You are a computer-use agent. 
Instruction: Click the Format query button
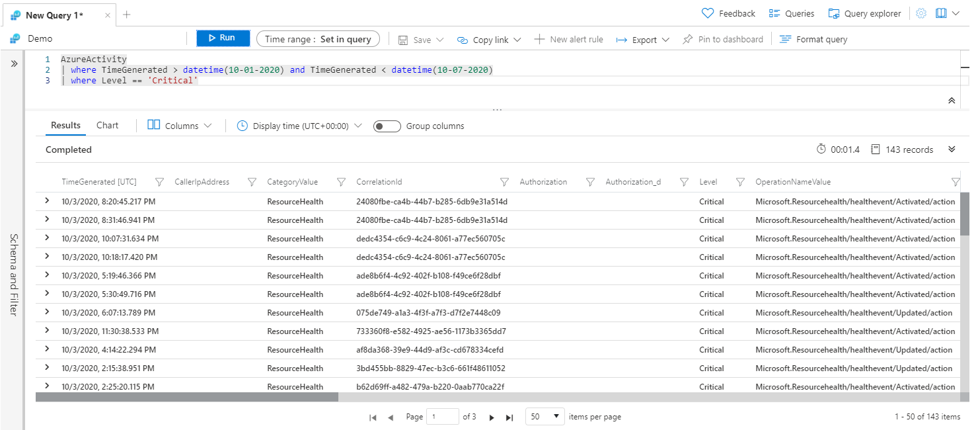813,40
